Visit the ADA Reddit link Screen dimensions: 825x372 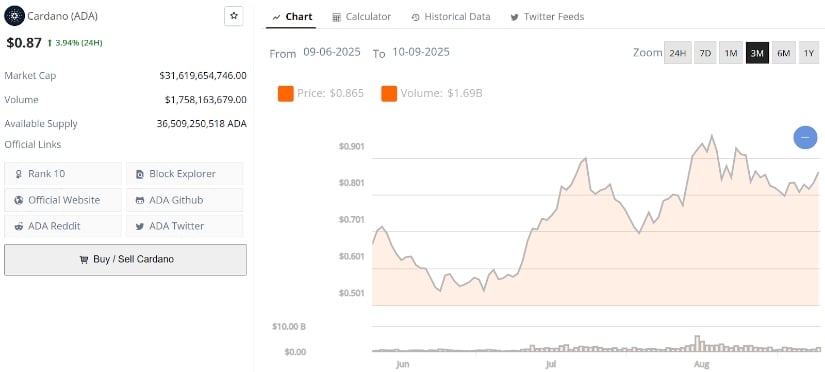pos(63,226)
